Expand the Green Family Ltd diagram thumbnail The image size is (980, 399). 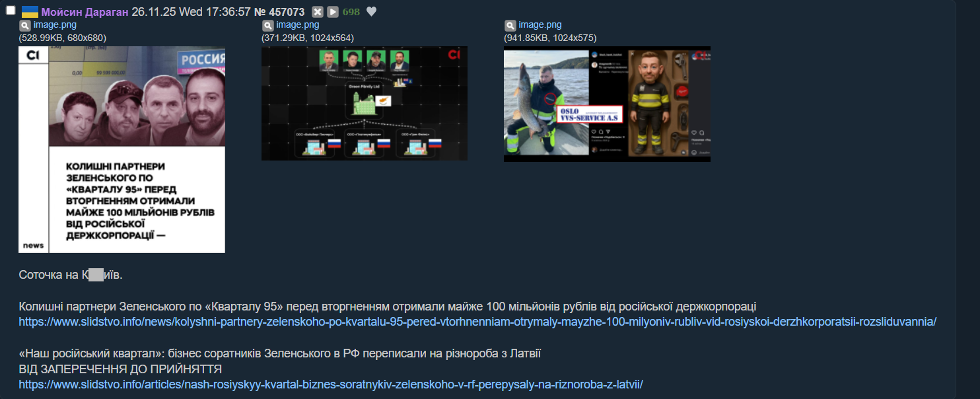[x=364, y=103]
